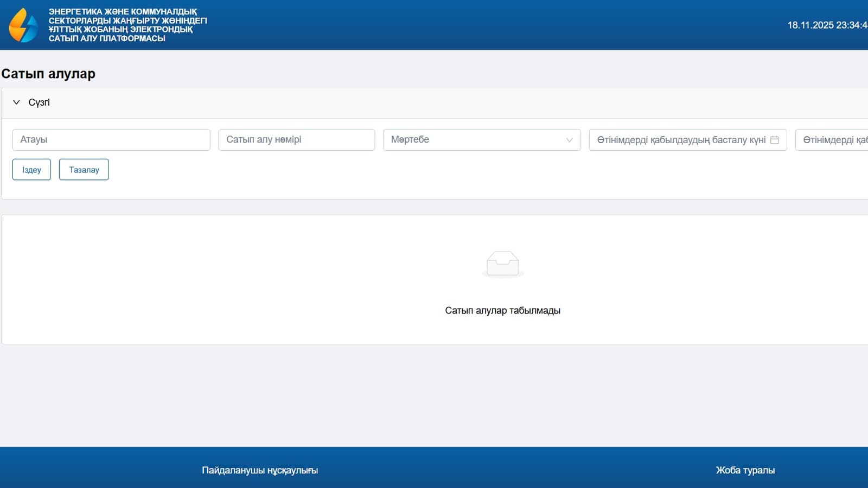Open the platform title text link
The height and width of the screenshot is (488, 868).
click(127, 25)
